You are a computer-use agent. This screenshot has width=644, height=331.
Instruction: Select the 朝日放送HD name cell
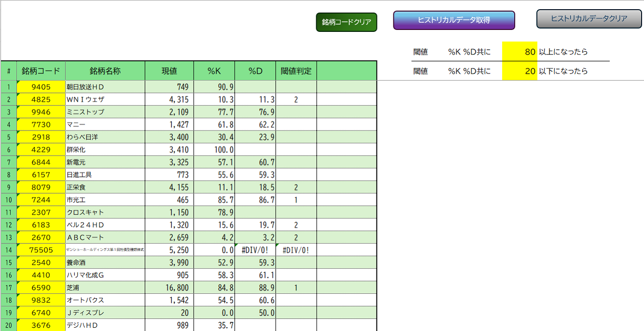coord(105,87)
